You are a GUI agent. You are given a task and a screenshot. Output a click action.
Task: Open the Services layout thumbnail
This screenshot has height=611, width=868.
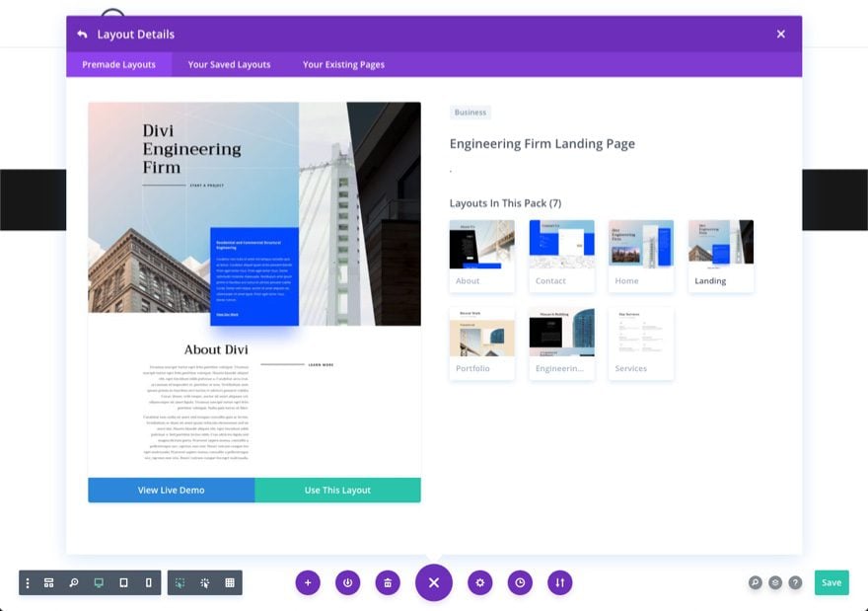click(640, 343)
